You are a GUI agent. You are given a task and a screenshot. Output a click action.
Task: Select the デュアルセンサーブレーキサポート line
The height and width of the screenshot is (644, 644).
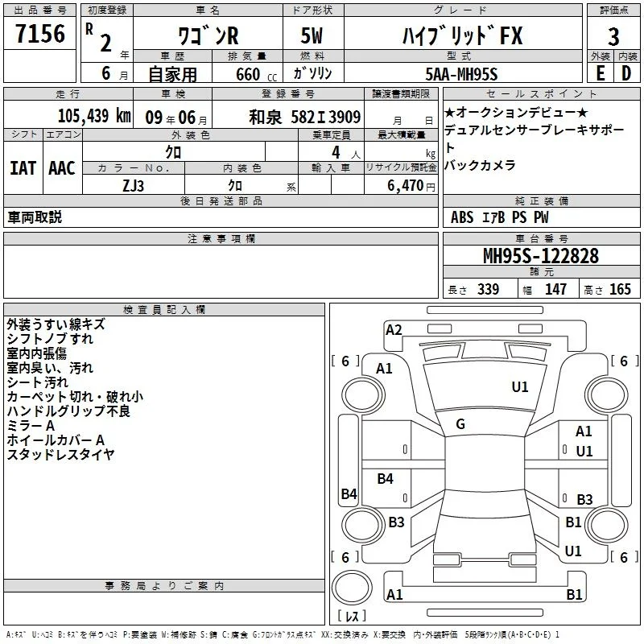coord(534,138)
